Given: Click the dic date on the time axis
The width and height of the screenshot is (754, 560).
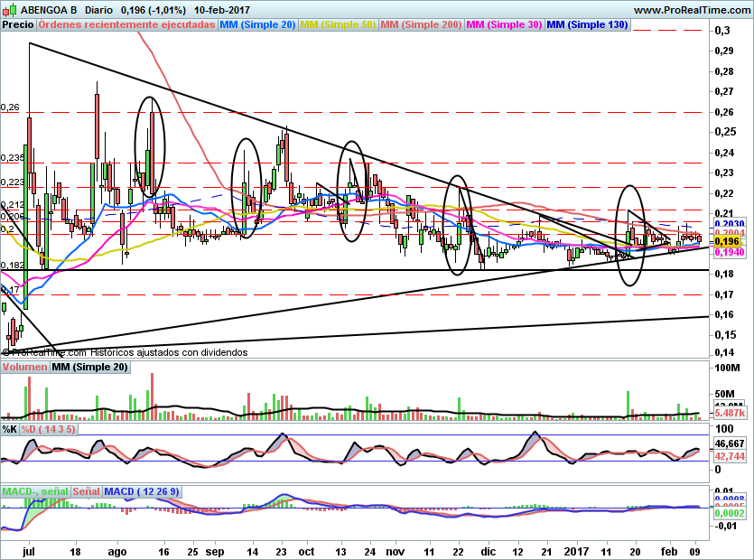Looking at the screenshot, I should (489, 552).
